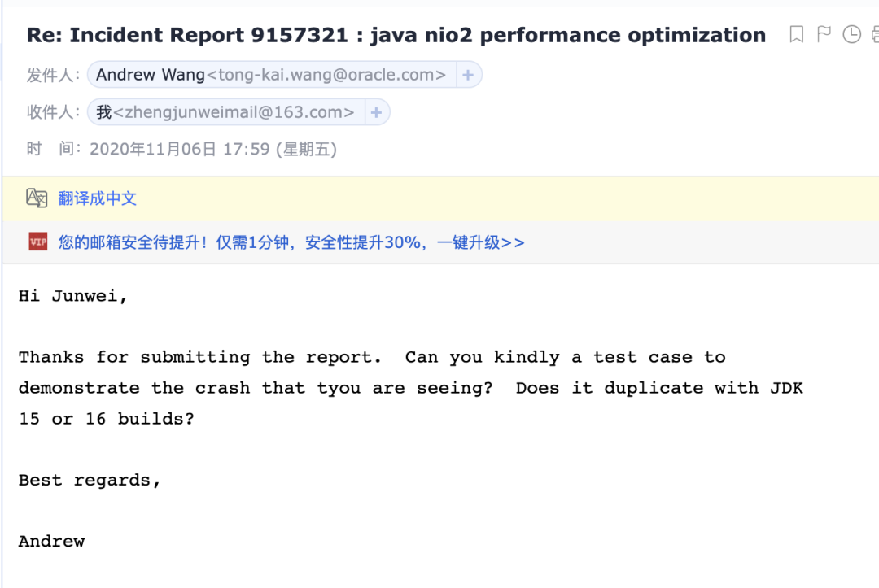879x588 pixels.
Task: Click the email body paragraph about JDK builds
Action: [x=410, y=388]
